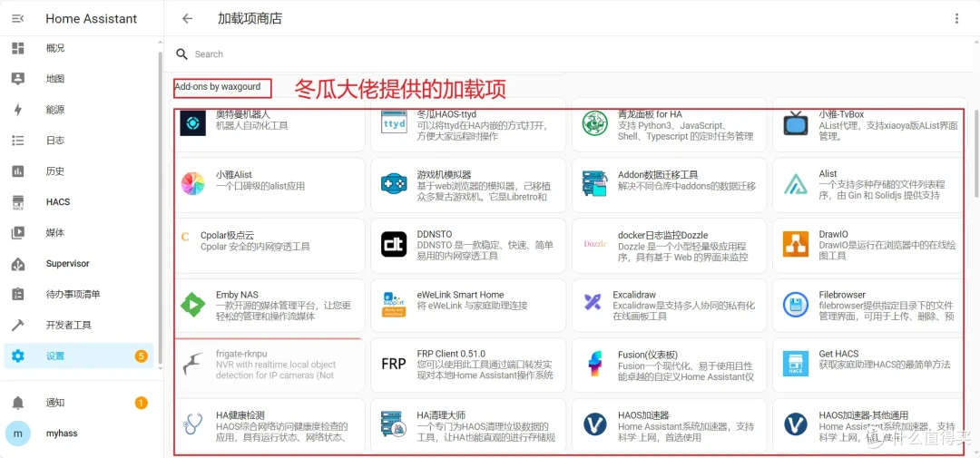980x458 pixels.
Task: Open the 概况 overview icon
Action: tap(18, 48)
